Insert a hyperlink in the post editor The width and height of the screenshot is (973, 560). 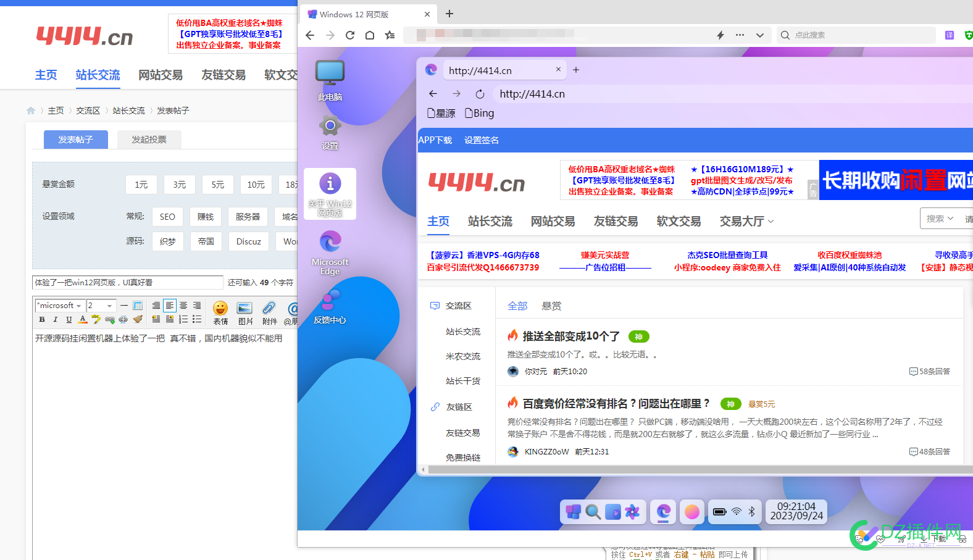[x=110, y=319]
